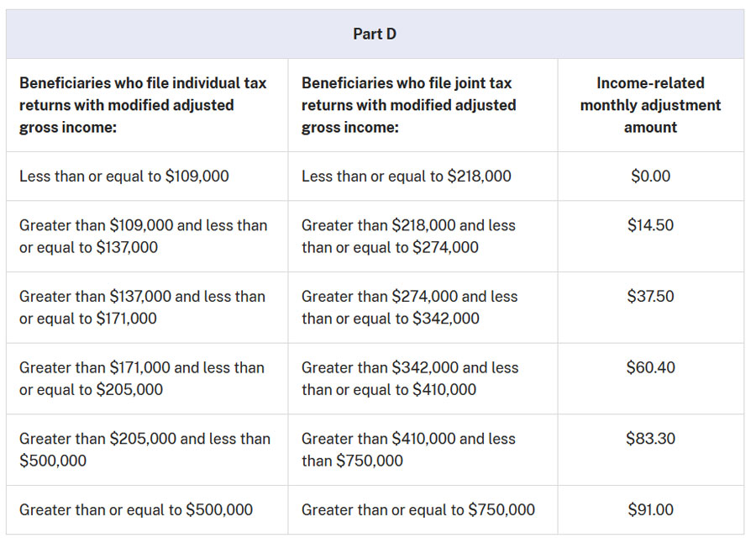Click the $0.00 adjustment amount

tap(650, 177)
